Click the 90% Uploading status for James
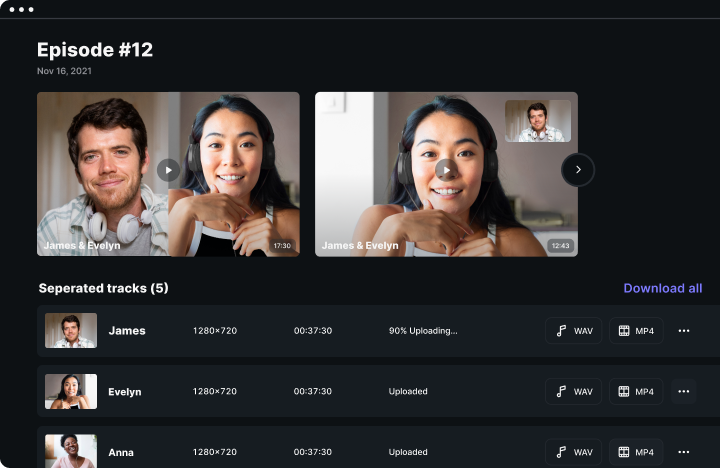Viewport: 720px width, 468px height. [423, 331]
